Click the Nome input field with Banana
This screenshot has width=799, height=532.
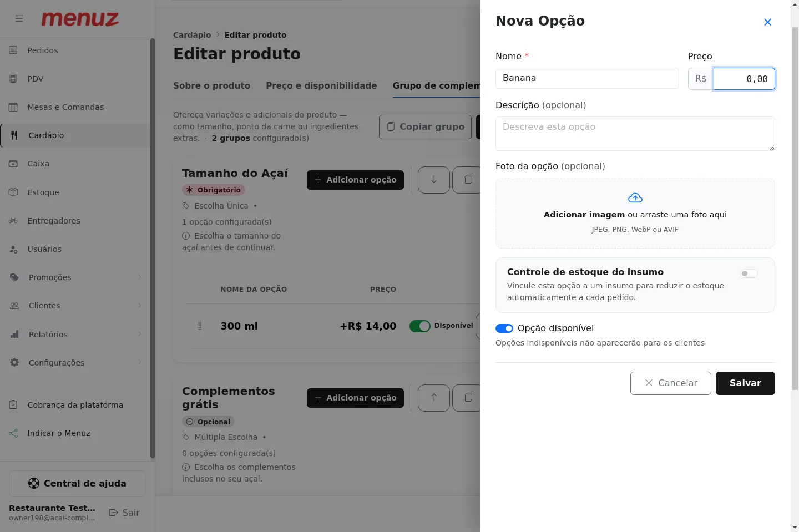coord(587,78)
